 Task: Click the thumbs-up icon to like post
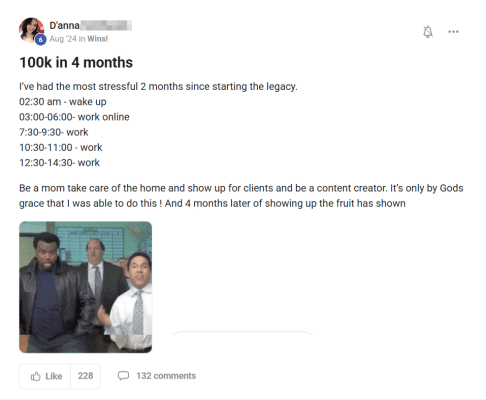(x=36, y=376)
